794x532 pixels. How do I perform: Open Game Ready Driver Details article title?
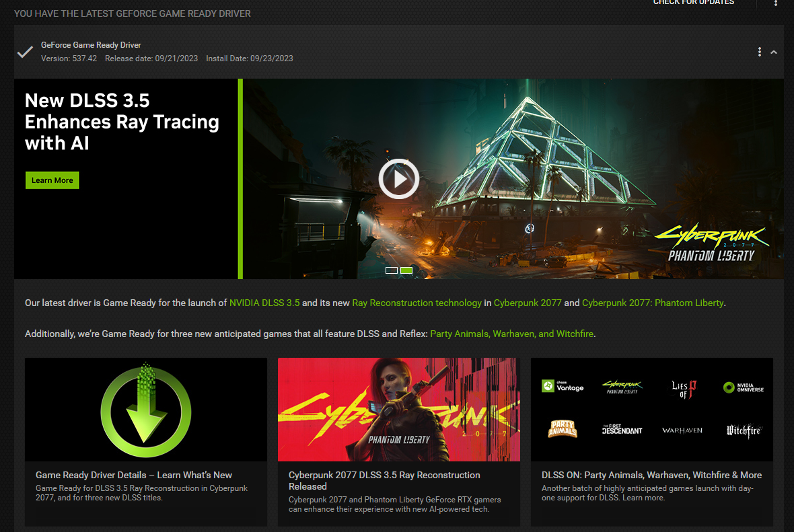coord(134,475)
